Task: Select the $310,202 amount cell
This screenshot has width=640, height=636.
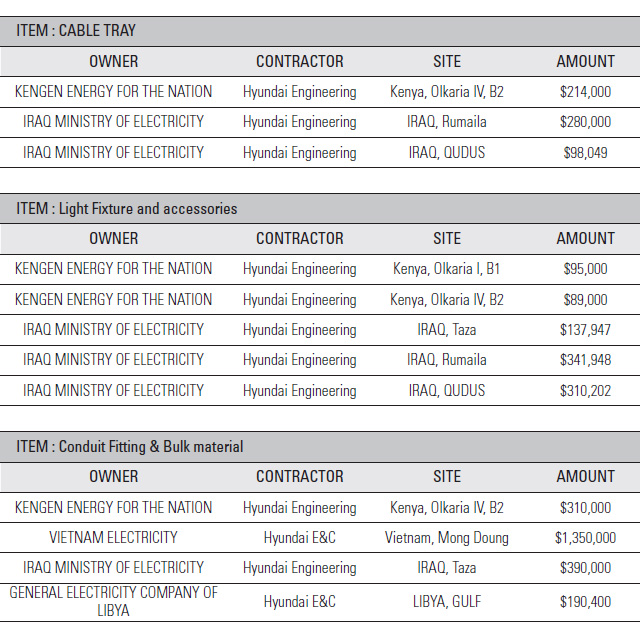Action: pos(585,391)
